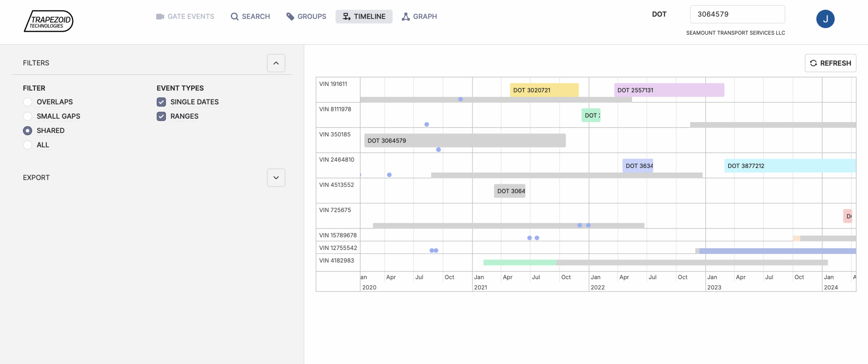This screenshot has height=364, width=868.
Task: Expand the Export section
Action: pyautogui.click(x=276, y=177)
